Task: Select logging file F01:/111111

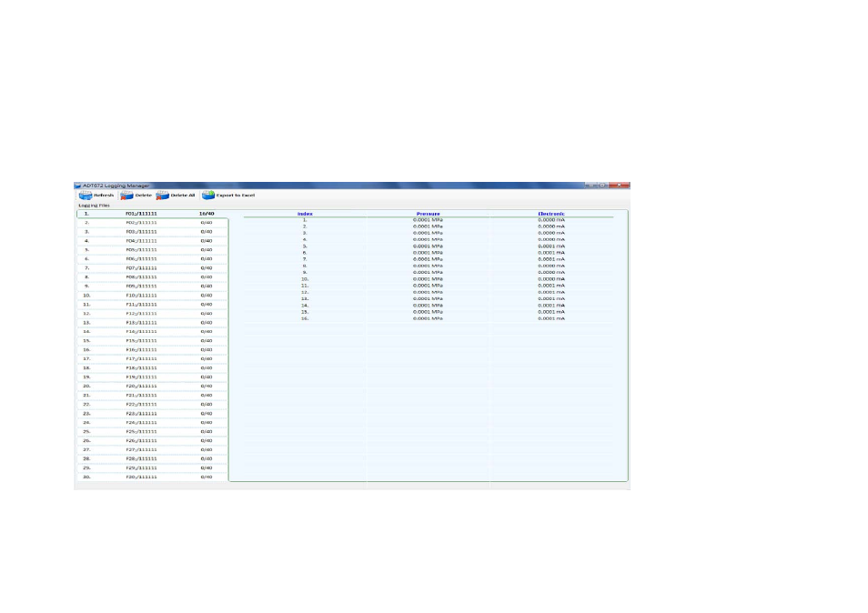Action: [152, 214]
